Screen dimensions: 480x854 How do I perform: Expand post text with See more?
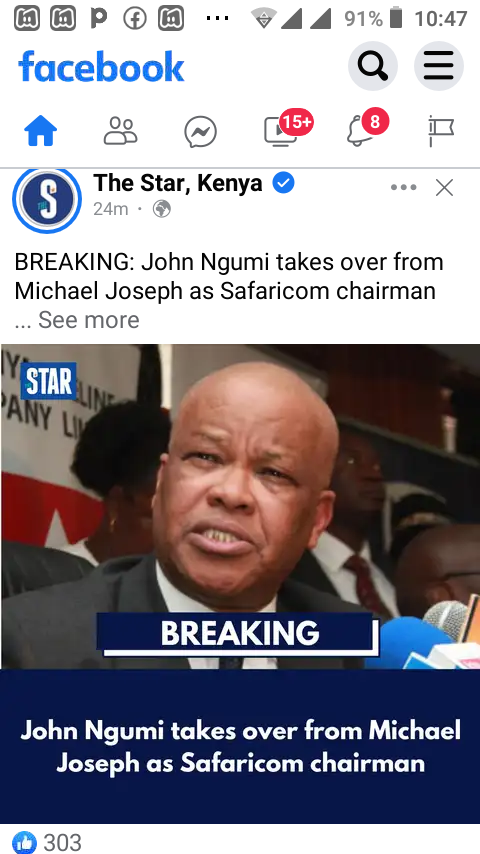click(x=89, y=320)
